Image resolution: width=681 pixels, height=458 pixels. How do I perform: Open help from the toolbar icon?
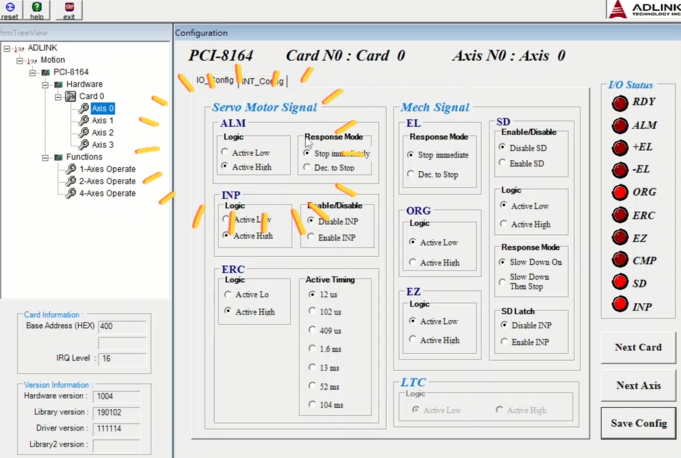[37, 7]
